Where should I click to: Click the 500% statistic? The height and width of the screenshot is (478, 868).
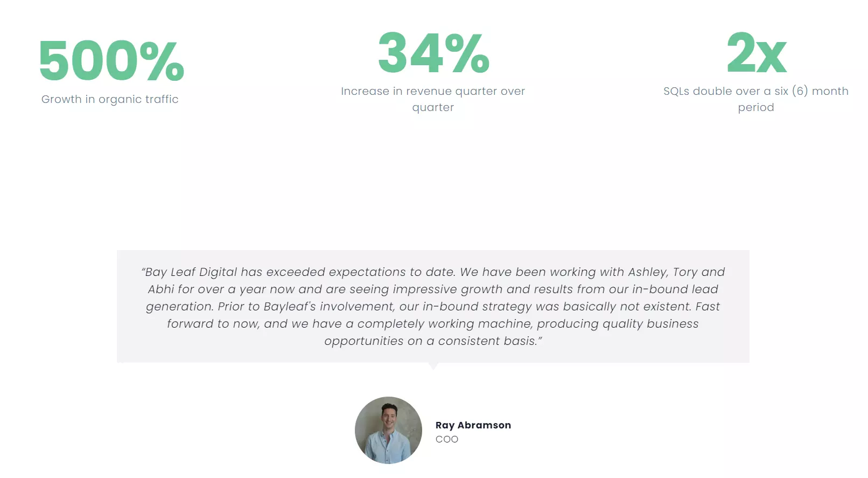tap(111, 61)
